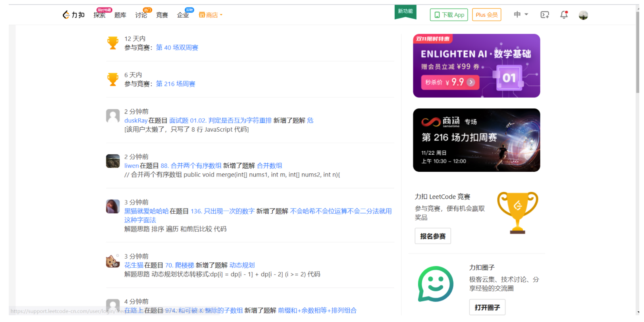Click the "解题思路 动态规划状态转移式" summary text
644x322 pixels.
222,274
